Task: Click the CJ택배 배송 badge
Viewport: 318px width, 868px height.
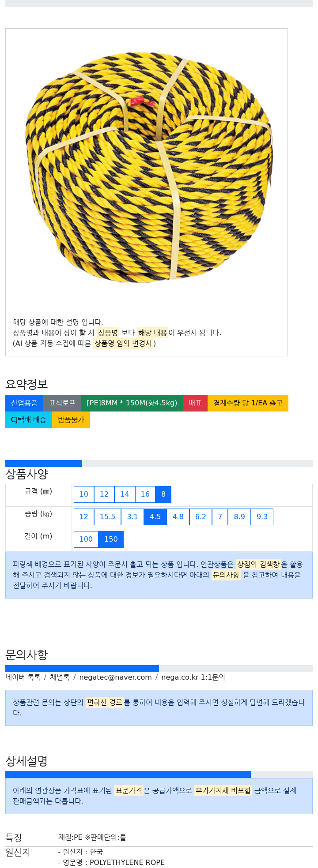Action: point(29,420)
